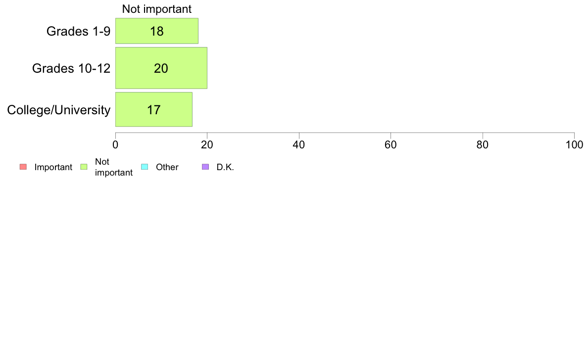588x364 pixels.
Task: Click the Not important legend label
Action: point(114,167)
